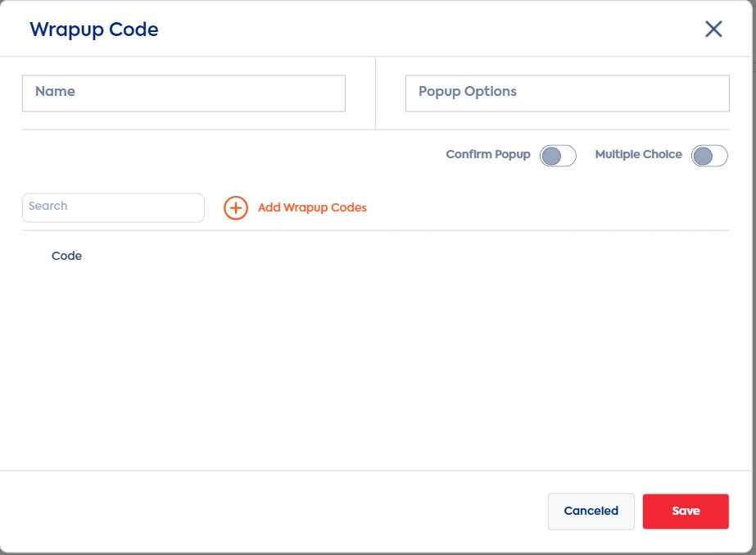Save the wrapup code

click(x=686, y=511)
